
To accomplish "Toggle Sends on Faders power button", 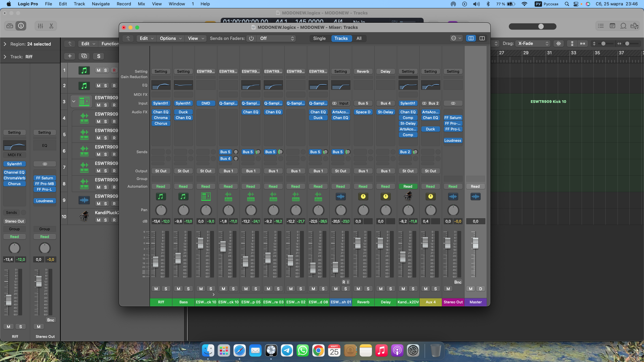I will [x=251, y=38].
